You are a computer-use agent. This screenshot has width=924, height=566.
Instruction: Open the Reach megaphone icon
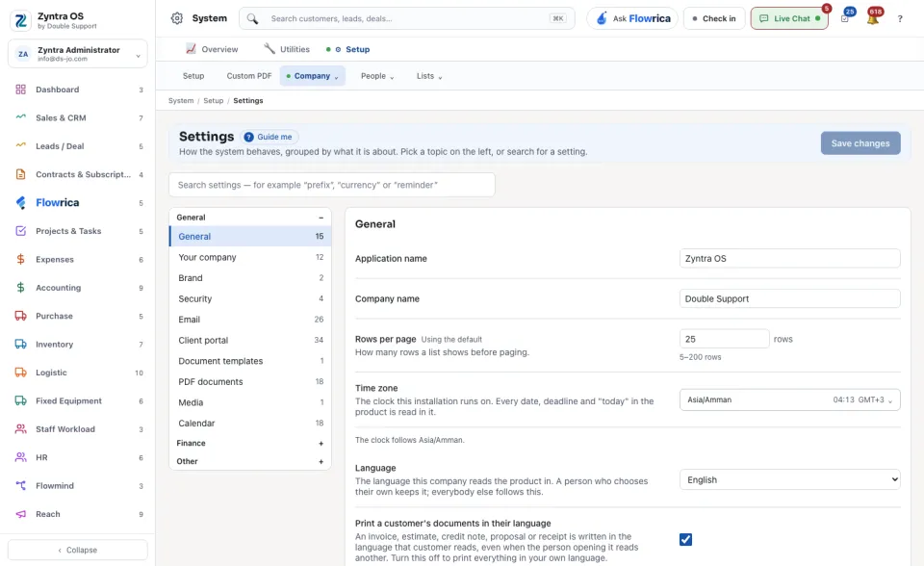(20, 514)
